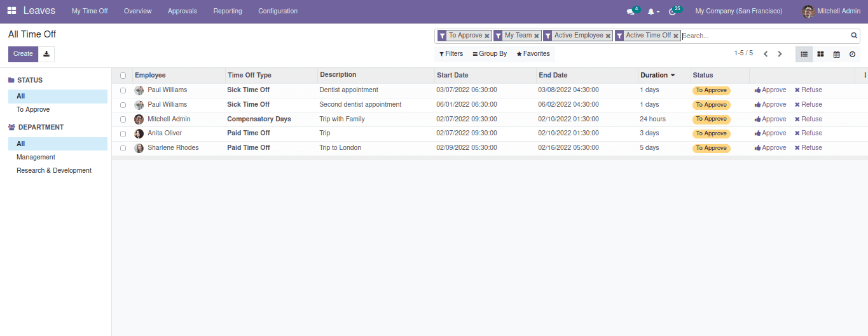Approve the Trip to London request
The height and width of the screenshot is (336, 868).
[x=770, y=148]
